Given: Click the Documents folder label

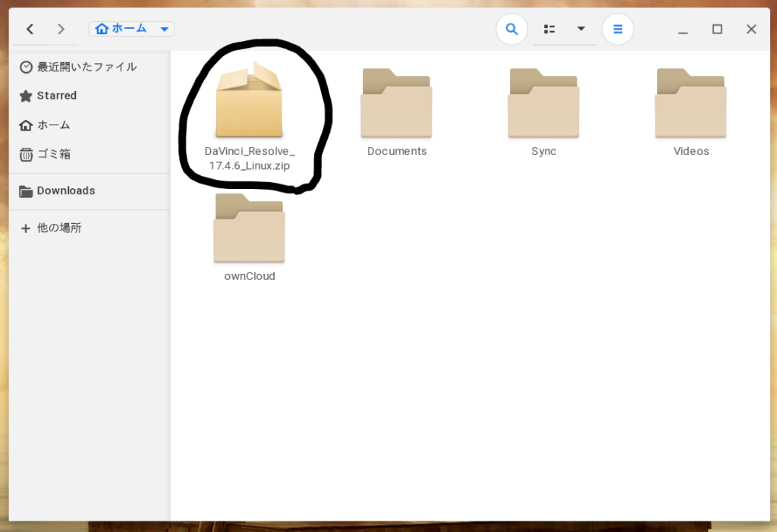Looking at the screenshot, I should pos(397,151).
